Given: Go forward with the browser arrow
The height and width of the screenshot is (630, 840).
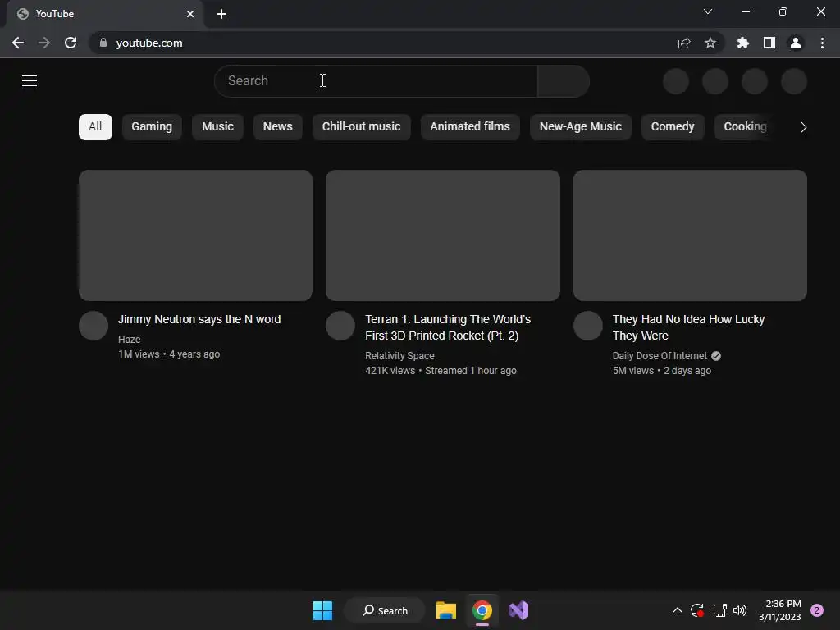Looking at the screenshot, I should click(44, 43).
